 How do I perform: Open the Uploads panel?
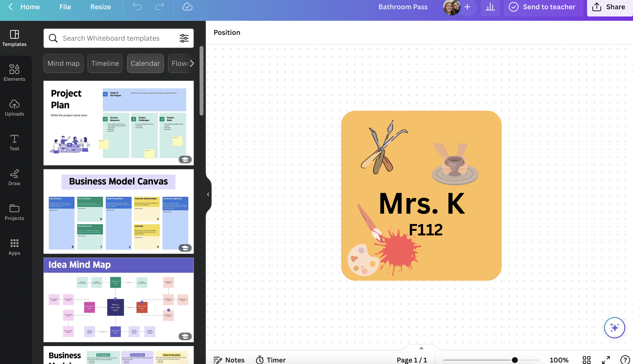pos(14,108)
